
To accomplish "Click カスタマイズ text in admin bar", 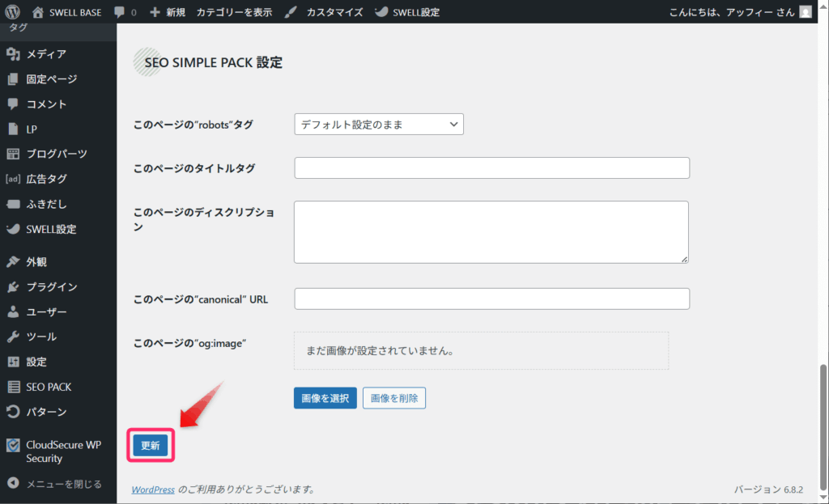I will [x=334, y=11].
